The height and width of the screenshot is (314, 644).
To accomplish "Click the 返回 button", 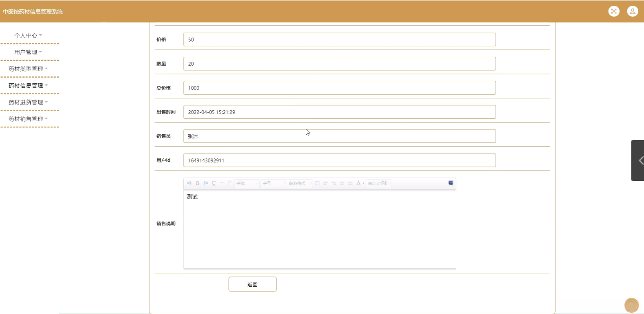I will click(x=253, y=284).
